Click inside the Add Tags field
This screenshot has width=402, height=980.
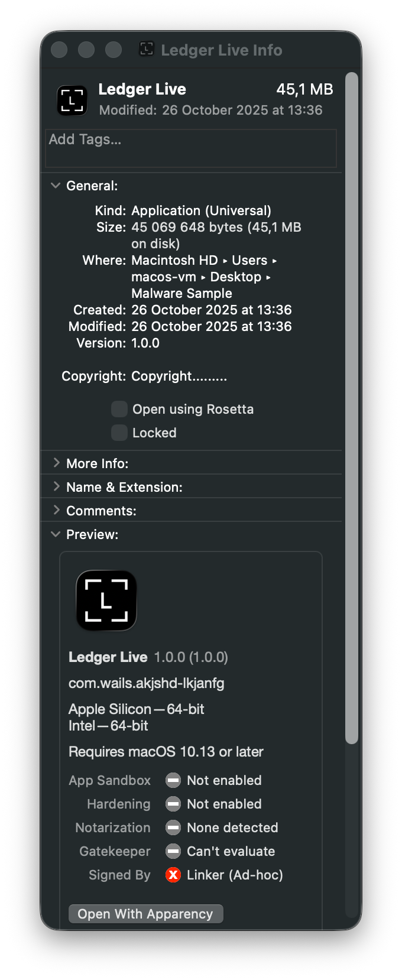click(x=190, y=148)
